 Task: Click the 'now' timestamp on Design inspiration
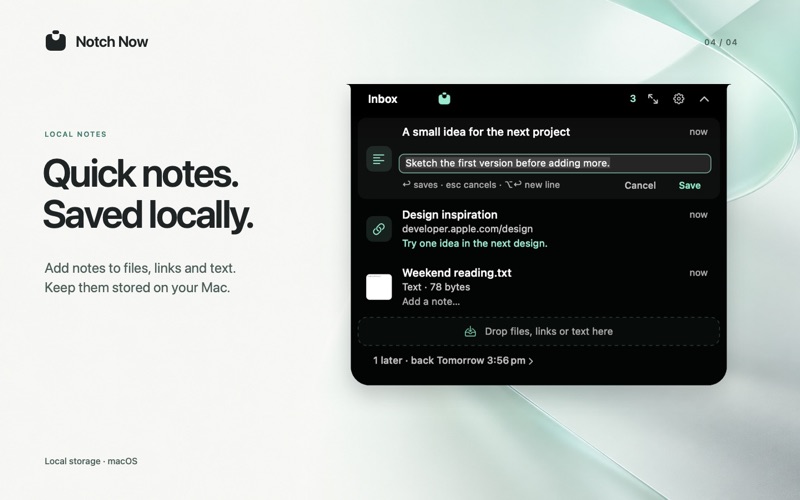[698, 215]
